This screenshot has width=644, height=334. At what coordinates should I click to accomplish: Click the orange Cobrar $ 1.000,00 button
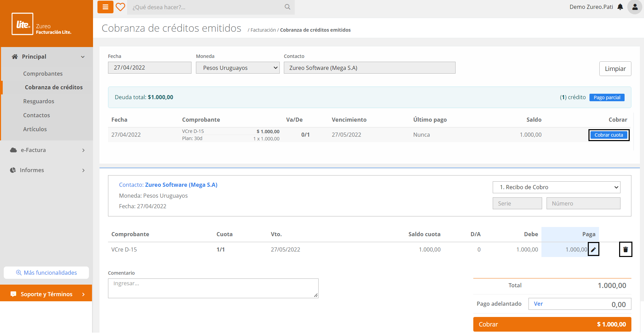[552, 324]
